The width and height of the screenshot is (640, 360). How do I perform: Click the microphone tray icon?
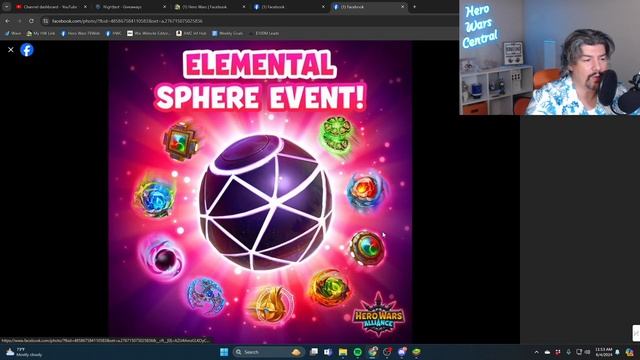click(568, 352)
